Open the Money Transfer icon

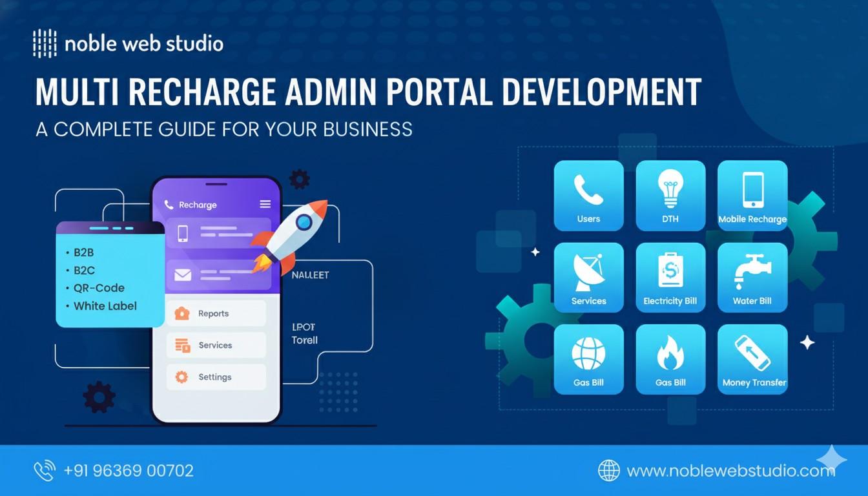[752, 359]
